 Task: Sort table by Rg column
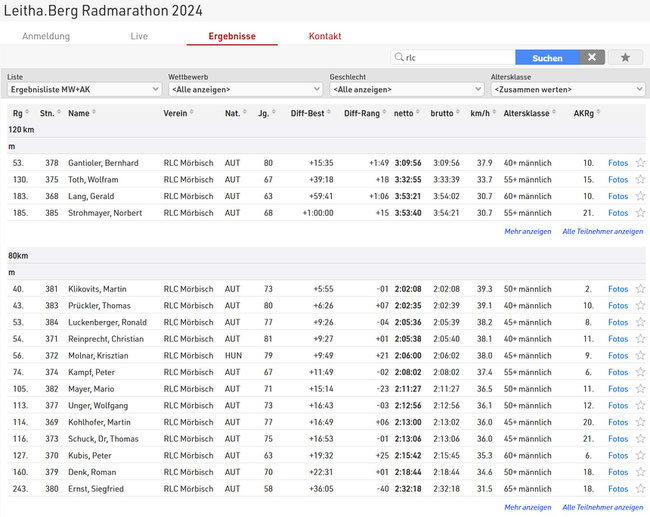click(20, 113)
